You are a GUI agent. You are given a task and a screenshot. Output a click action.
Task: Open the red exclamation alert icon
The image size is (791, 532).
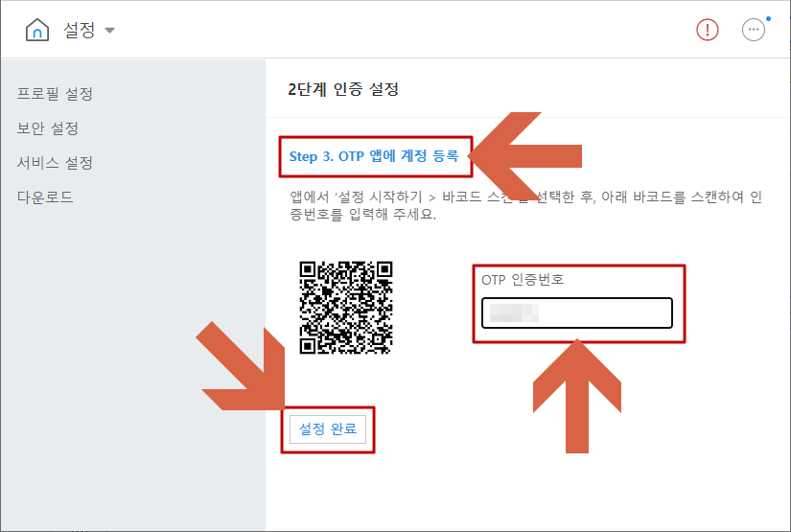click(x=708, y=30)
